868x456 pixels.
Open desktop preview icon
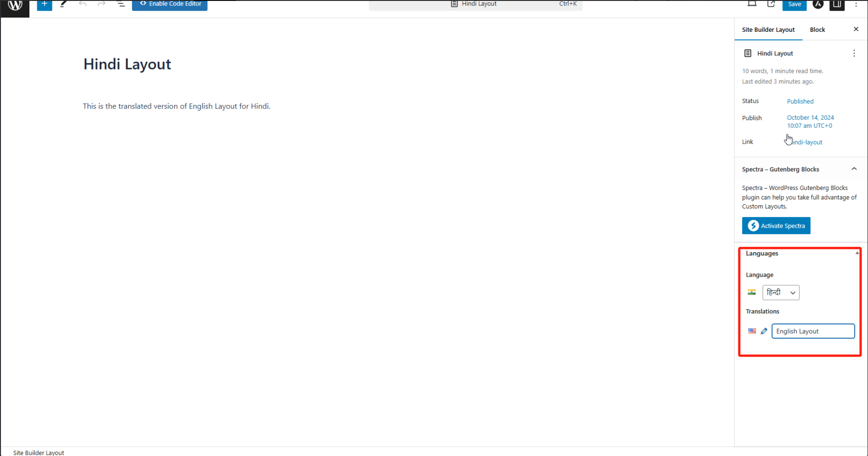(x=752, y=4)
